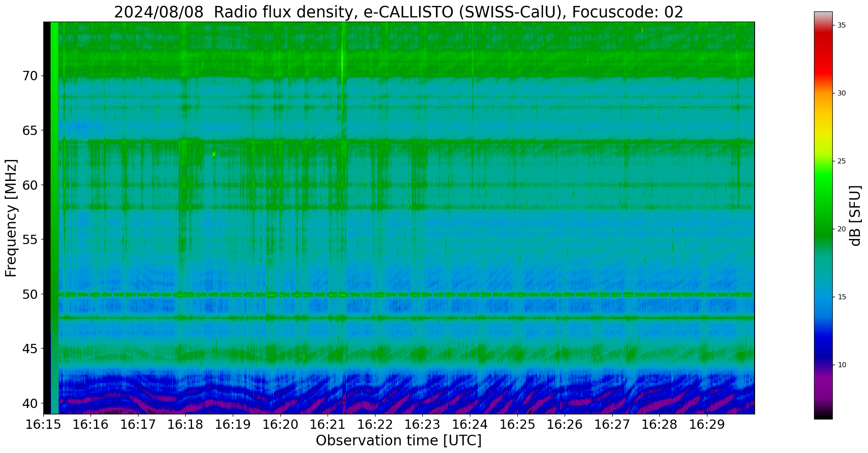Image resolution: width=868 pixels, height=453 pixels.
Task: Click the 16:21 time tick label
Action: 328,425
